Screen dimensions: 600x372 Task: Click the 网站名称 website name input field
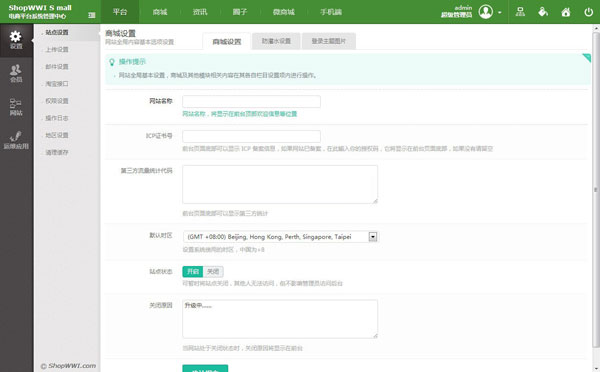pos(251,101)
